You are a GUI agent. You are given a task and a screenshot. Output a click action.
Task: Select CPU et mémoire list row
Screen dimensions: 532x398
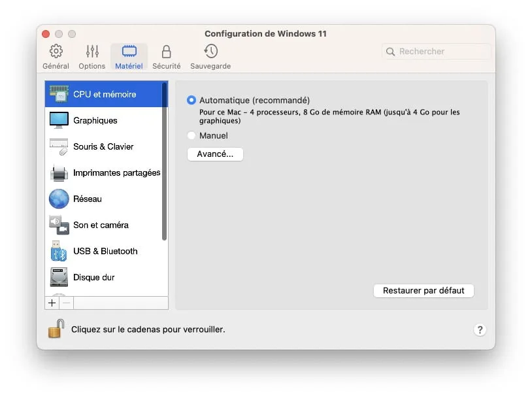106,94
